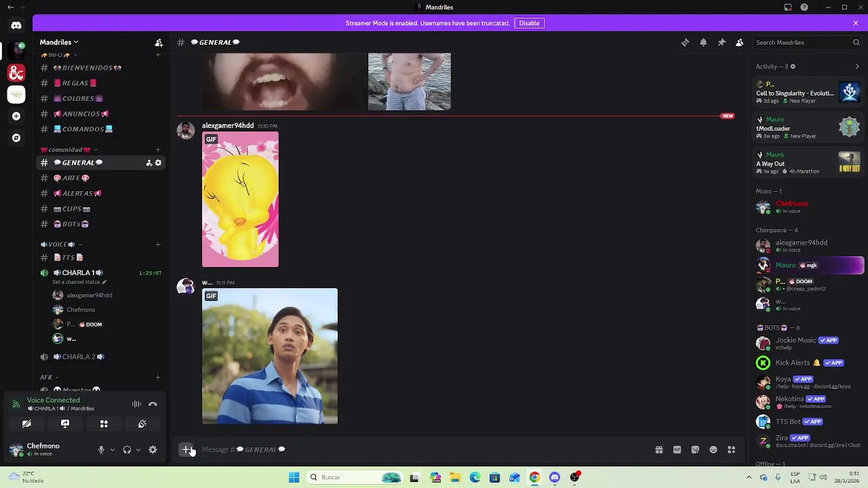Open the sticker picker
868x488 pixels.
pos(695,449)
